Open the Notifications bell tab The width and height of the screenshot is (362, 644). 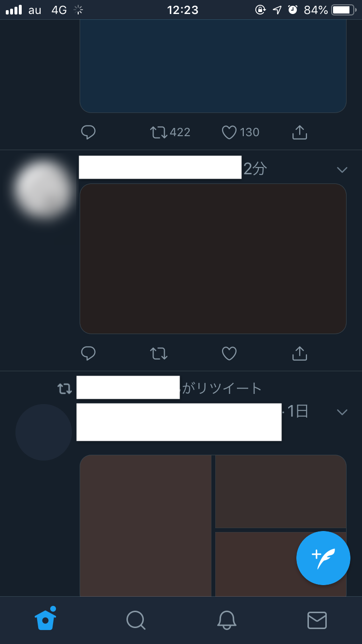click(226, 620)
